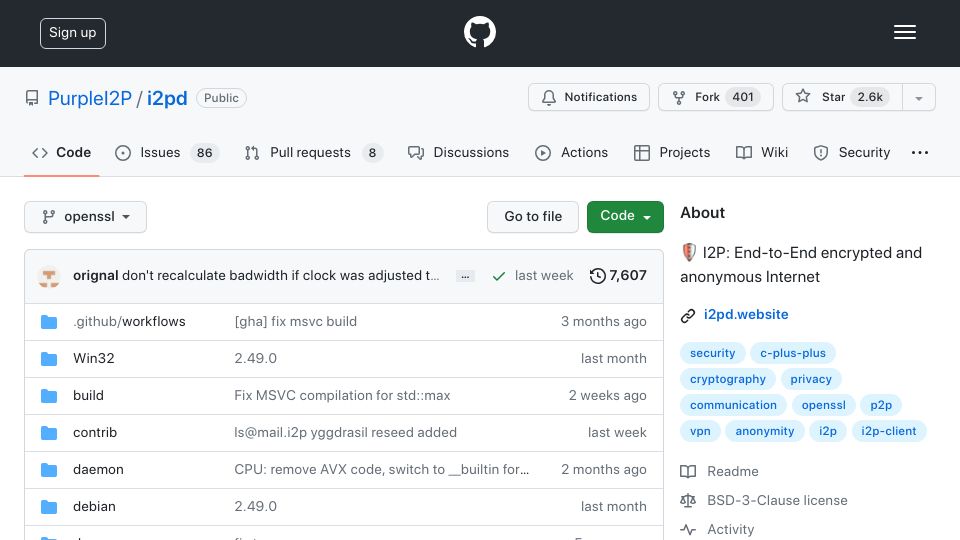This screenshot has height=540, width=960.
Task: Click the openssl topic tag
Action: click(823, 405)
